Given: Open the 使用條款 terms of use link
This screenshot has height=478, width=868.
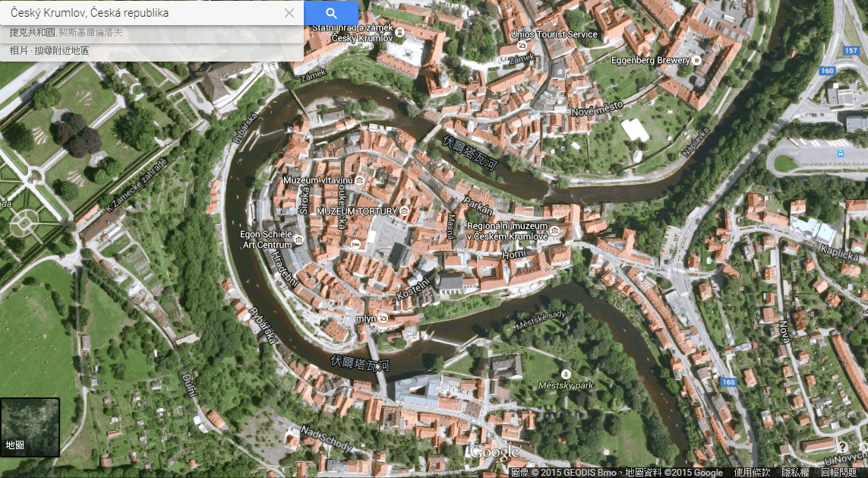Looking at the screenshot, I should tap(751, 473).
